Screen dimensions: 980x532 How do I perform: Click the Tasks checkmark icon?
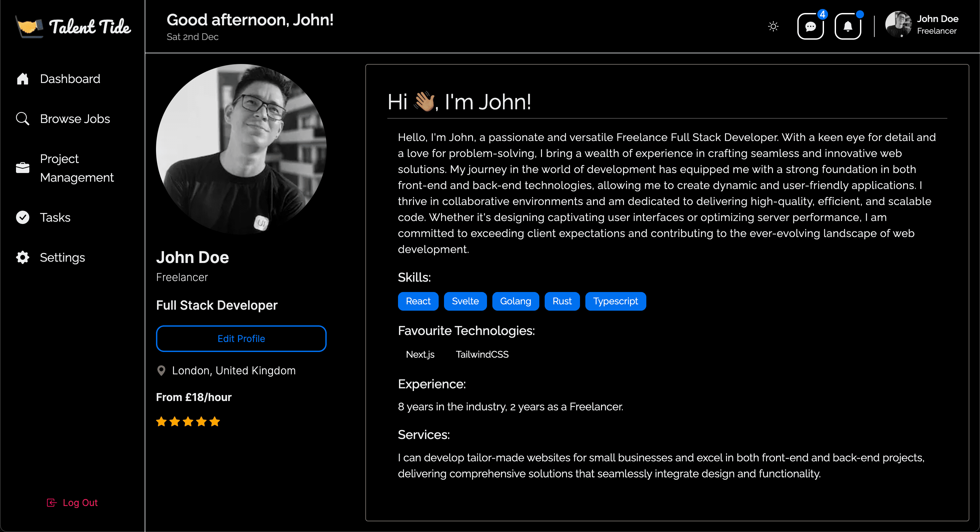[22, 217]
